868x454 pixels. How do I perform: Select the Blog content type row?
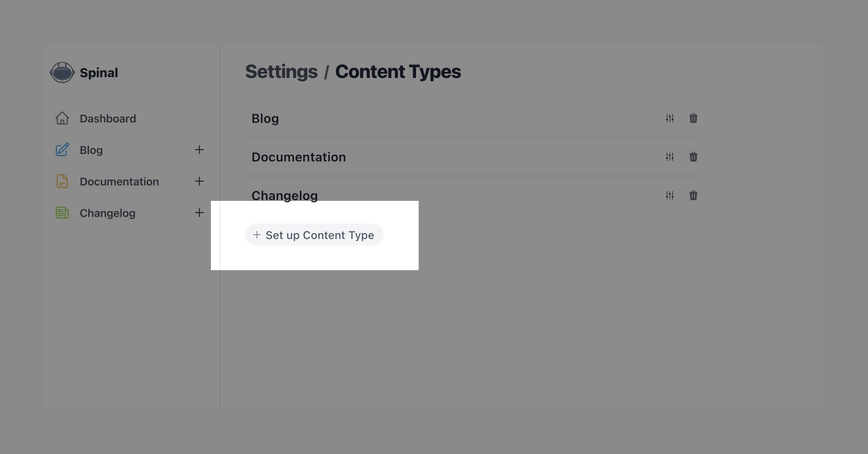[472, 119]
